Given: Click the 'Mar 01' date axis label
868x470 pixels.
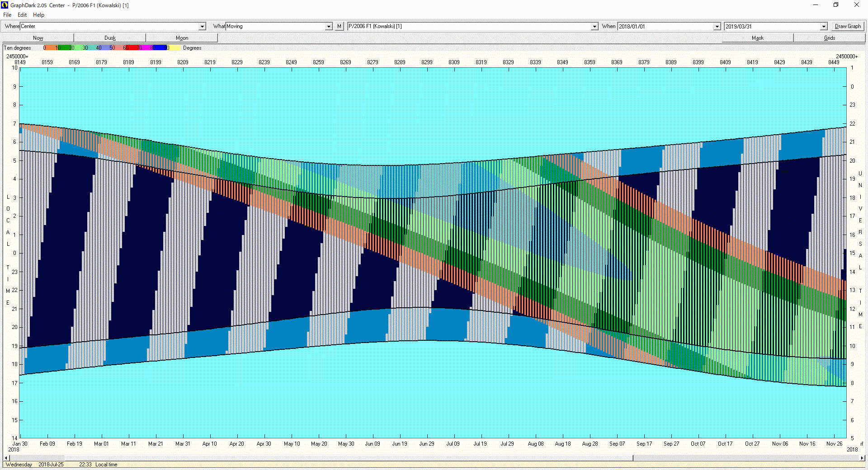Looking at the screenshot, I should (101, 444).
